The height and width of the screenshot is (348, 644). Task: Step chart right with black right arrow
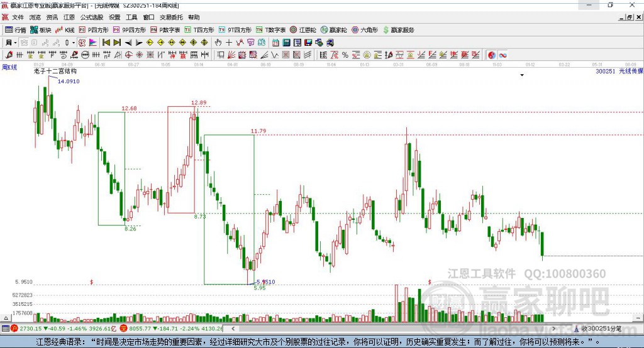(139, 43)
